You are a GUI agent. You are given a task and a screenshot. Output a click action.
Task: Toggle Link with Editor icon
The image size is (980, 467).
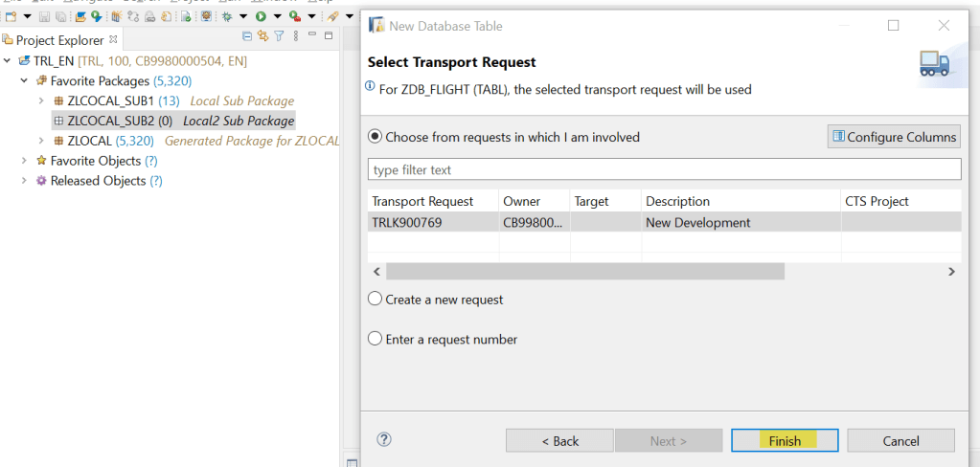pos(262,36)
